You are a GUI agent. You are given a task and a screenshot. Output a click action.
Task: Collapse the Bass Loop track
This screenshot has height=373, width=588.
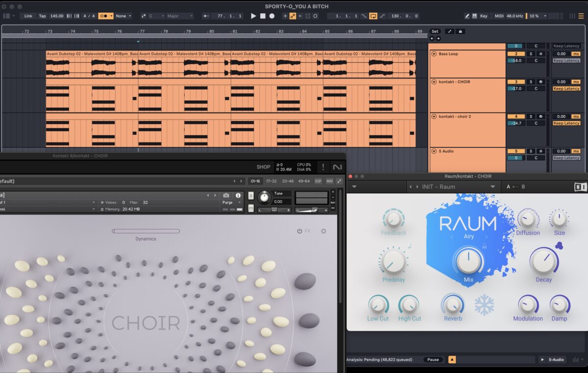434,54
